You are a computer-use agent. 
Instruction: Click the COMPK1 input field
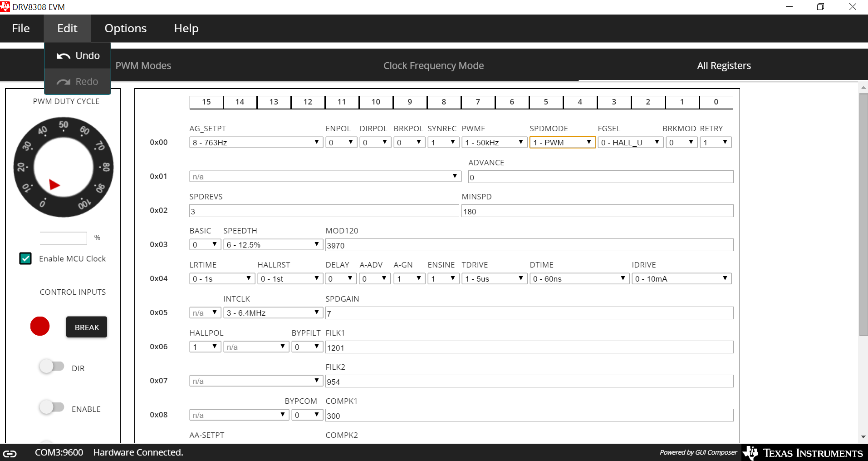529,415
